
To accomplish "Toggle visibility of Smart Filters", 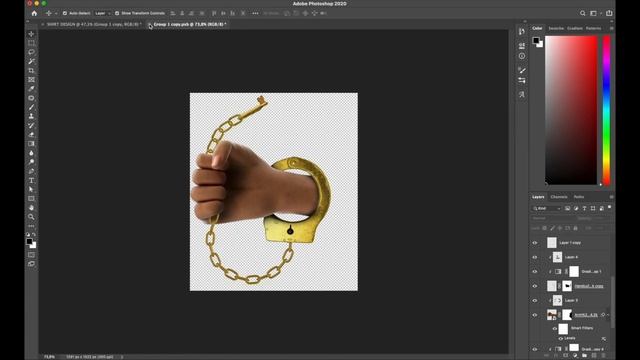I will 555,329.
